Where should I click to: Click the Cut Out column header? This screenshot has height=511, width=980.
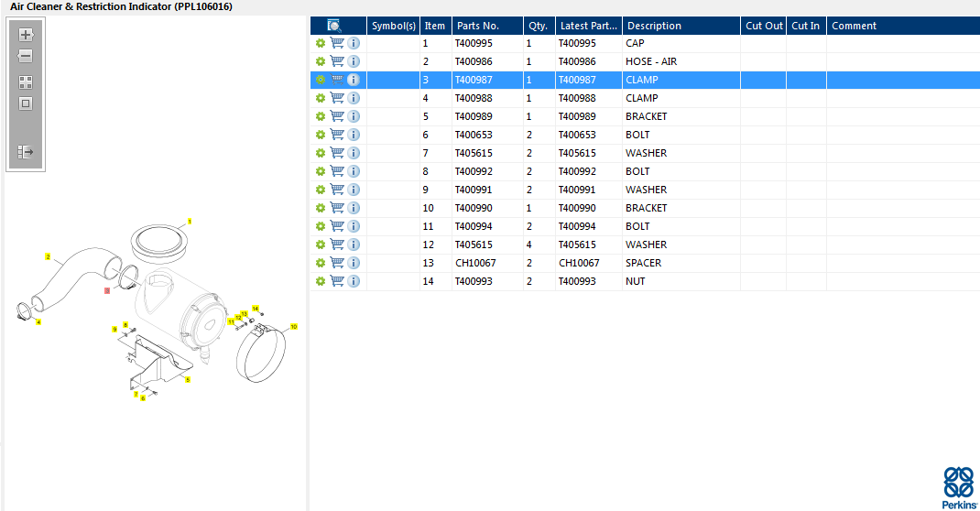763,26
